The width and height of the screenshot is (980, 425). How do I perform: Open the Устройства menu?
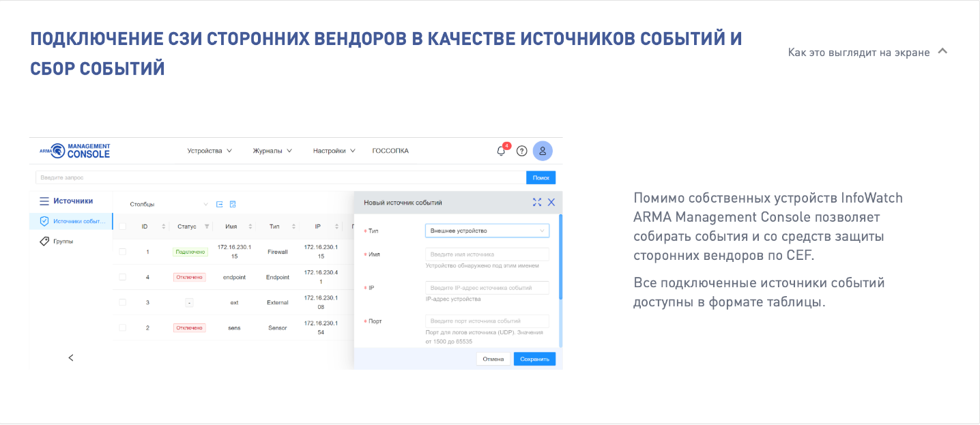pos(210,151)
